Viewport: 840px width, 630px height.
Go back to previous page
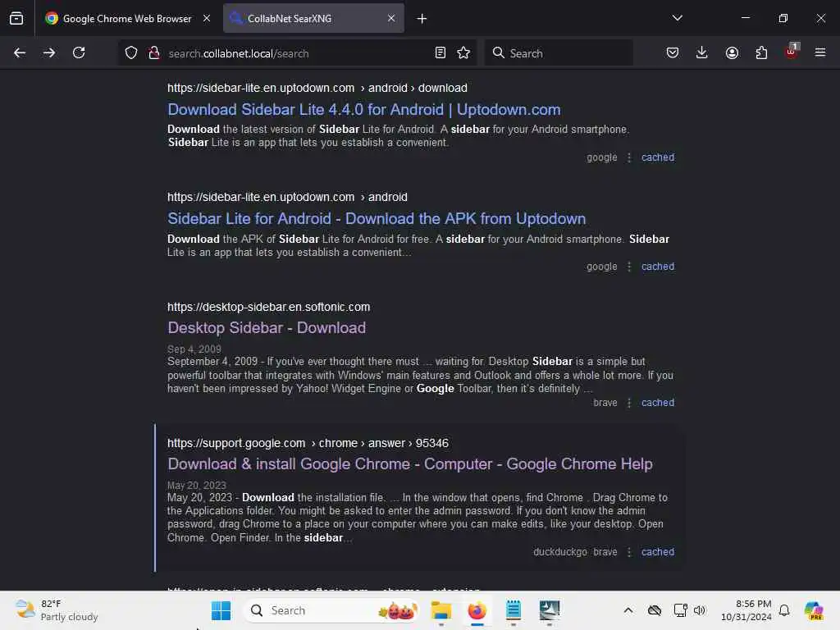(20, 52)
